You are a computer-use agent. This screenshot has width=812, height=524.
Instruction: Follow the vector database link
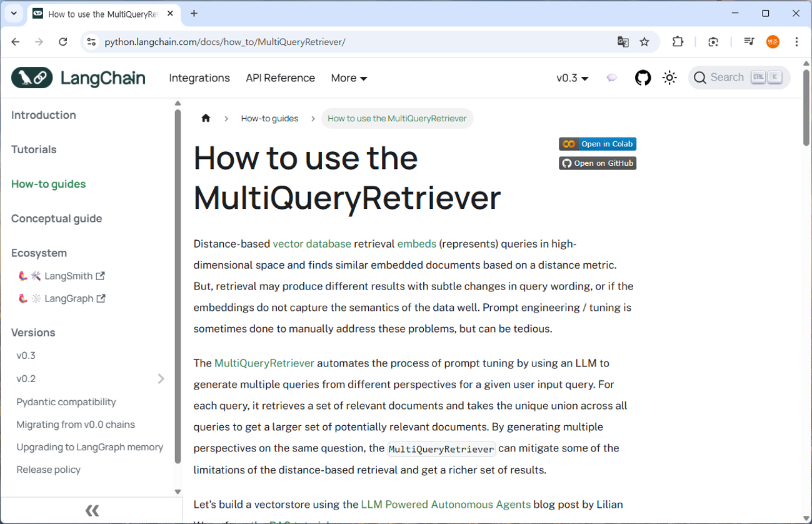(x=312, y=244)
